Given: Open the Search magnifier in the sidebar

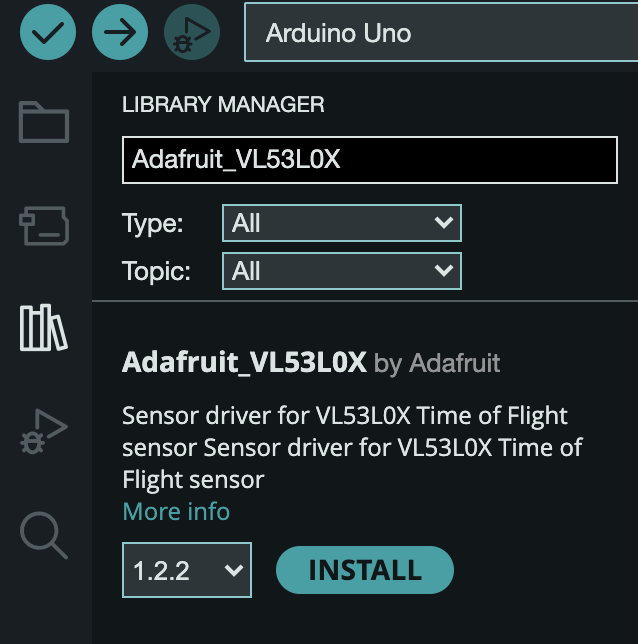Looking at the screenshot, I should [44, 535].
